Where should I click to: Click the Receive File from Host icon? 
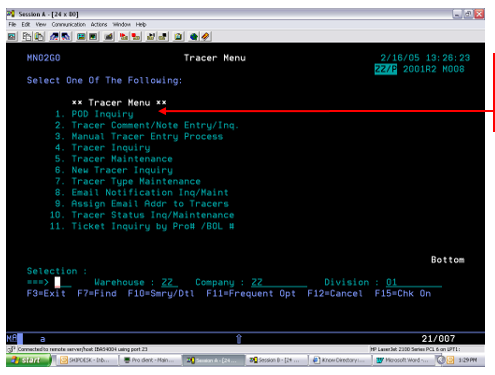pyautogui.click(x=66, y=37)
